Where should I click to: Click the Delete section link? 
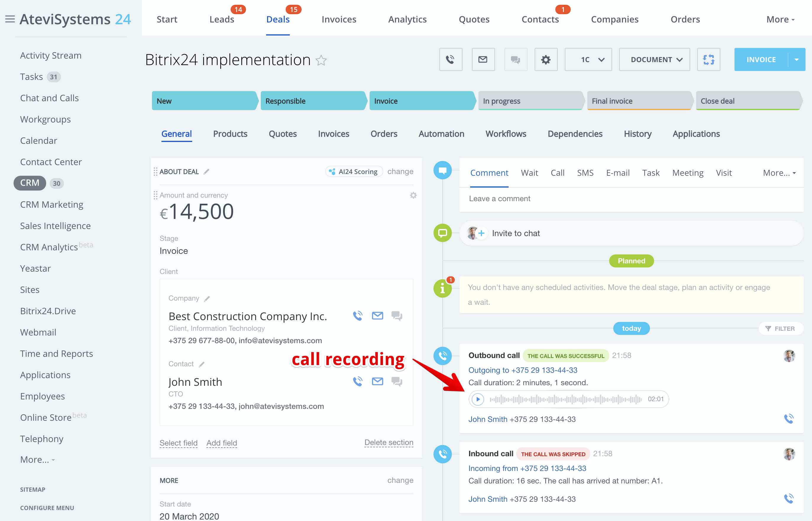click(x=389, y=443)
